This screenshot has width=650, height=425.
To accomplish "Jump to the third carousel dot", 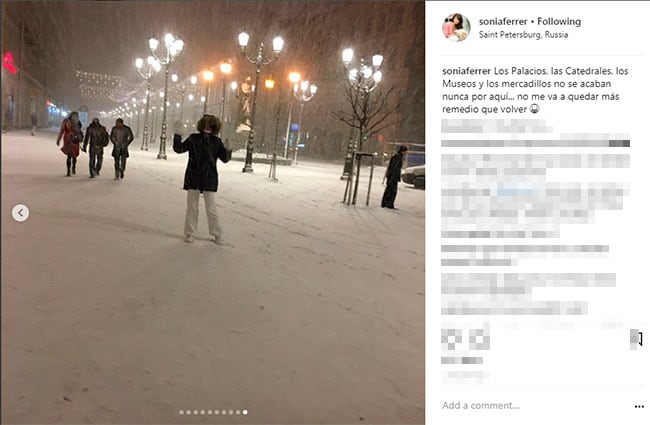I will 196,412.
